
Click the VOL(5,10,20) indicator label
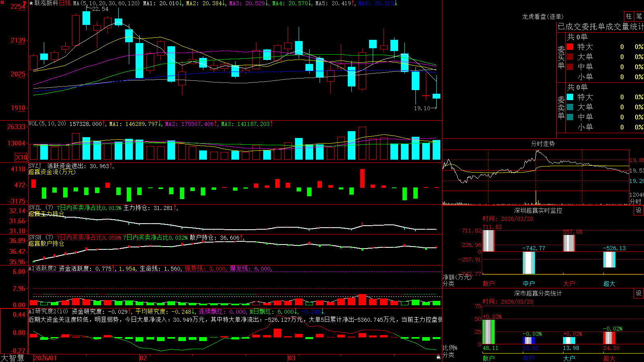[47, 124]
